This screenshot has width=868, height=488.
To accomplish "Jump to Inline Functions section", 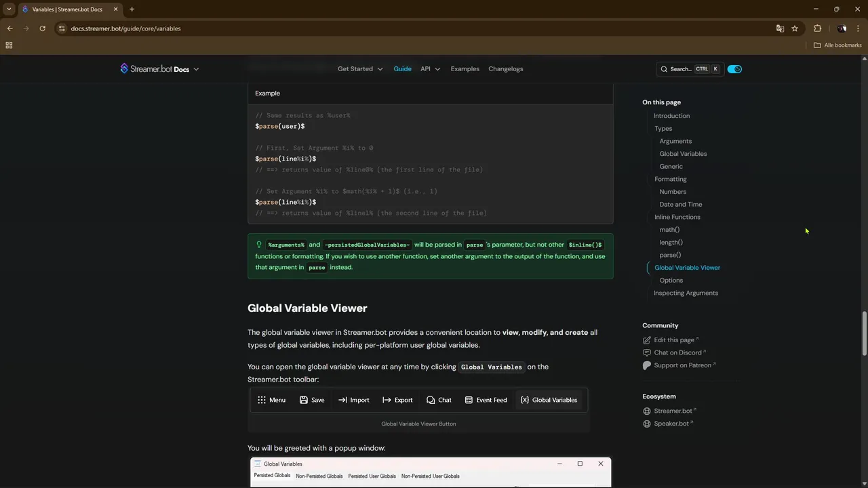I will click(x=677, y=217).
